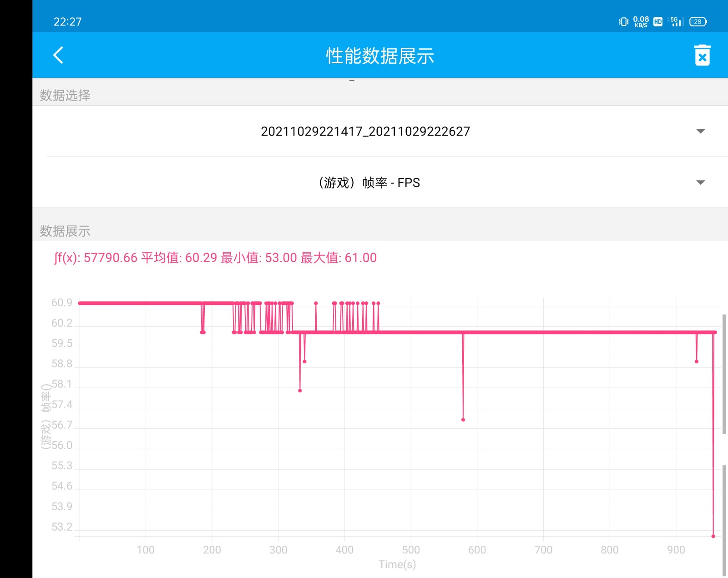Tap the chart statistics summary line
The image size is (728, 578).
coord(215,258)
